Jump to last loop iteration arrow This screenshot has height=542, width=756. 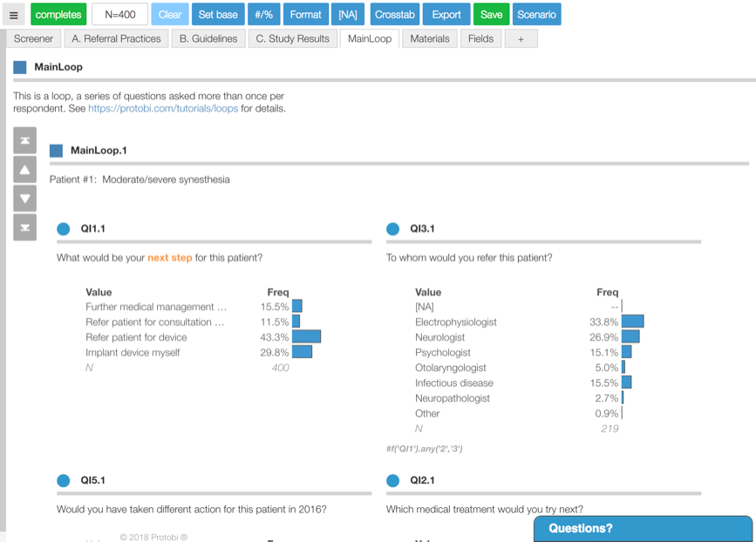(24, 227)
